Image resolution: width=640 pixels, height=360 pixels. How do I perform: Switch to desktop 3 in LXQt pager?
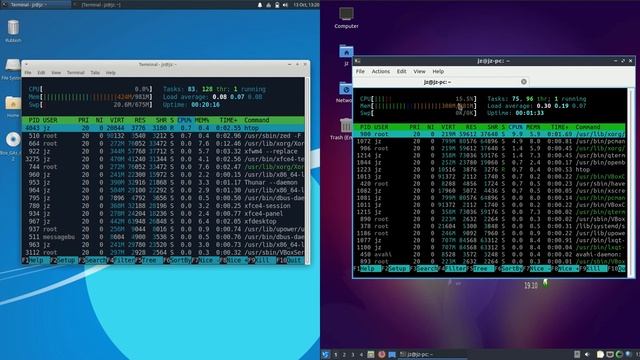click(x=353, y=355)
